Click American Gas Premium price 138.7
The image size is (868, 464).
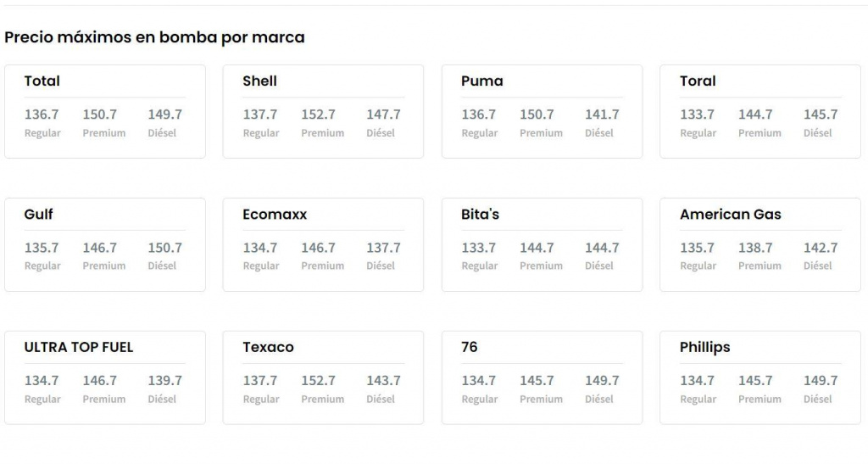click(x=755, y=248)
